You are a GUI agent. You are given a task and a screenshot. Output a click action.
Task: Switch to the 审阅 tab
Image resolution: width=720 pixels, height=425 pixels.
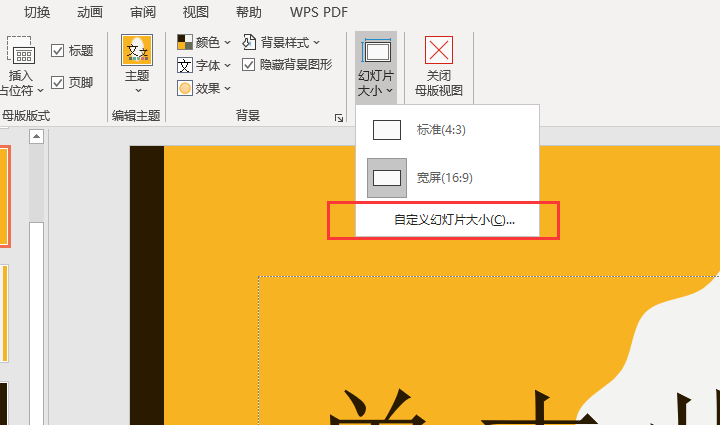click(x=143, y=12)
